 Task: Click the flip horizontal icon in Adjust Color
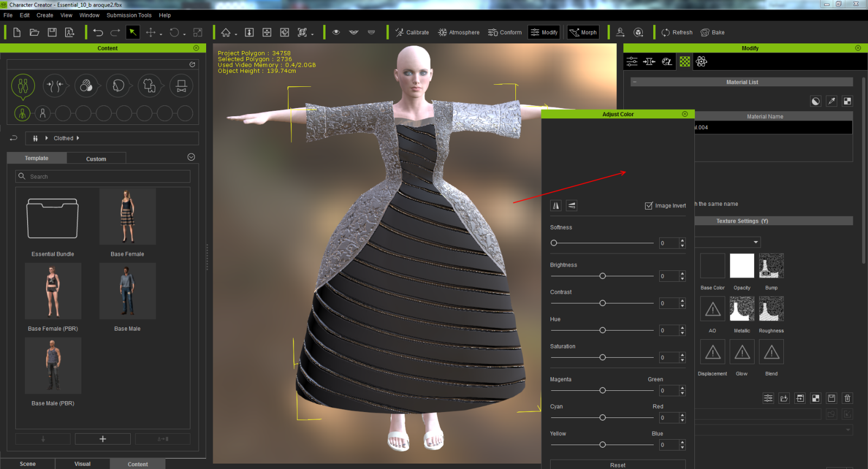click(556, 206)
